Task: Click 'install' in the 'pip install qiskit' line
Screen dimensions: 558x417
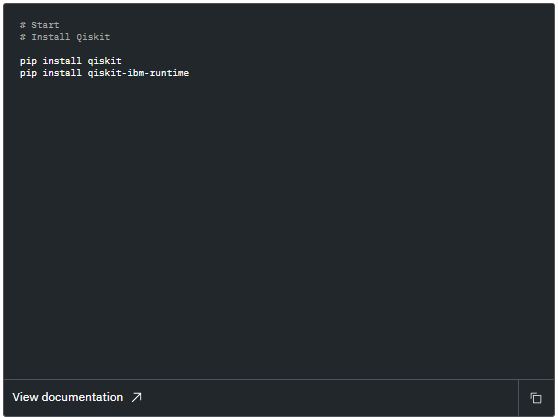Action: click(62, 61)
